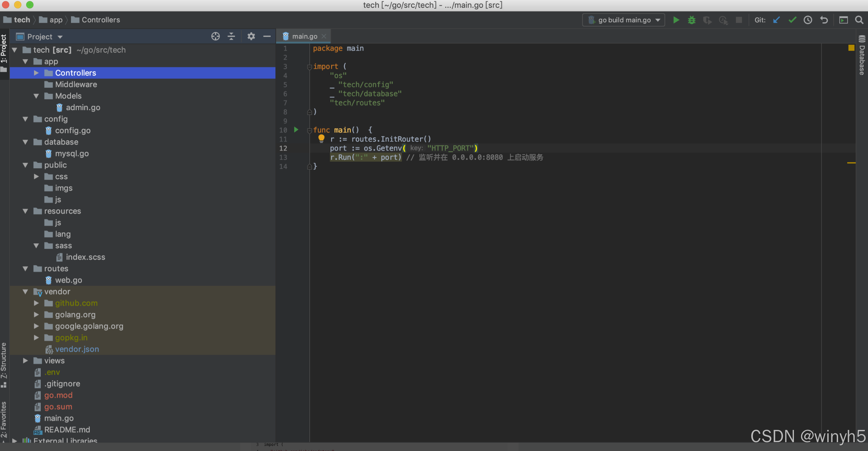Open the Z: Structure side tab
The image size is (868, 451).
coord(4,365)
